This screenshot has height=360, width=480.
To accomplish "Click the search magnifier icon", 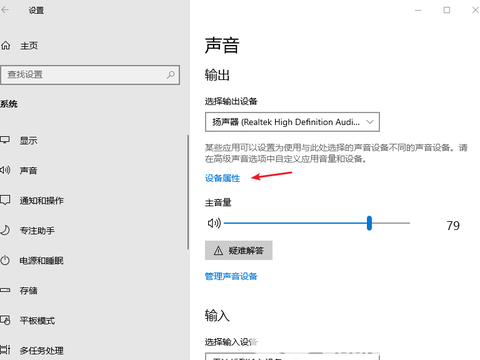I will pos(171,75).
